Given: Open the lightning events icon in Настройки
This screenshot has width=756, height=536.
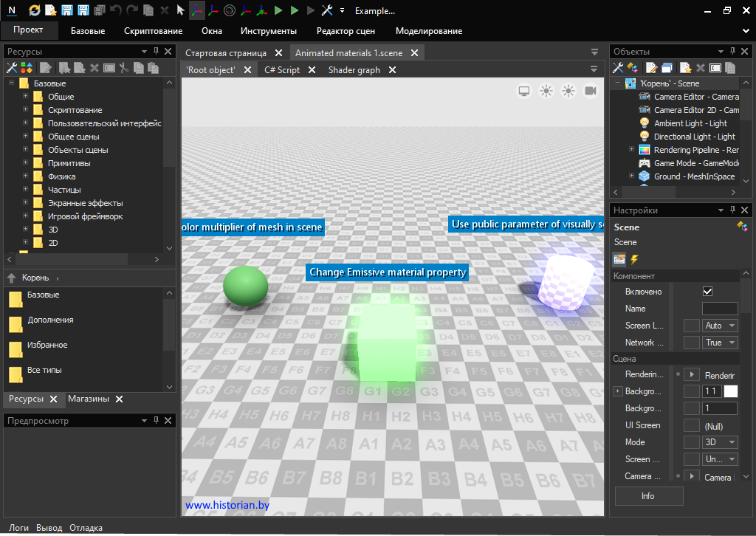Looking at the screenshot, I should 633,259.
